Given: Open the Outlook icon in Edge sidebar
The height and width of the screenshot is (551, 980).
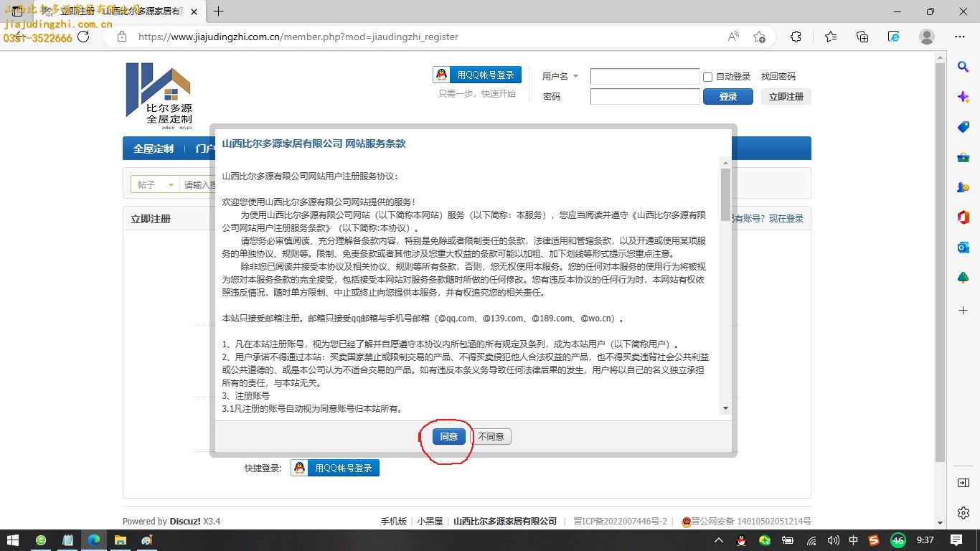Looking at the screenshot, I should click(x=963, y=248).
